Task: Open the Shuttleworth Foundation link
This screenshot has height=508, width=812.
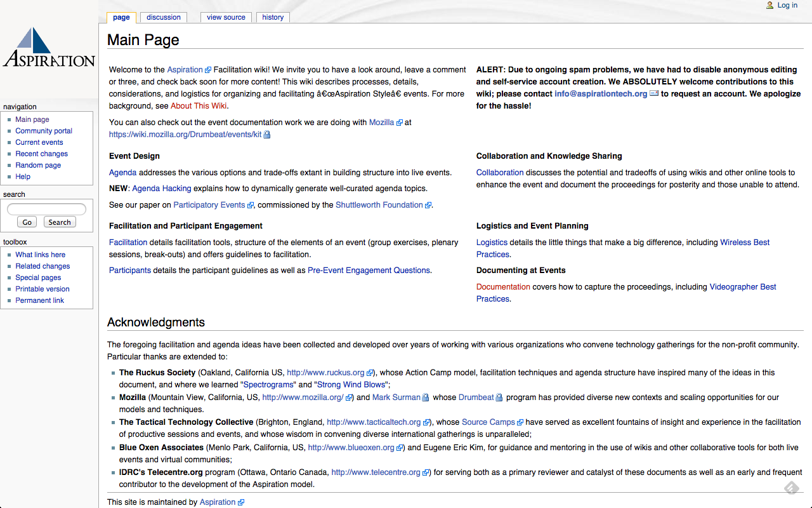Action: point(379,205)
